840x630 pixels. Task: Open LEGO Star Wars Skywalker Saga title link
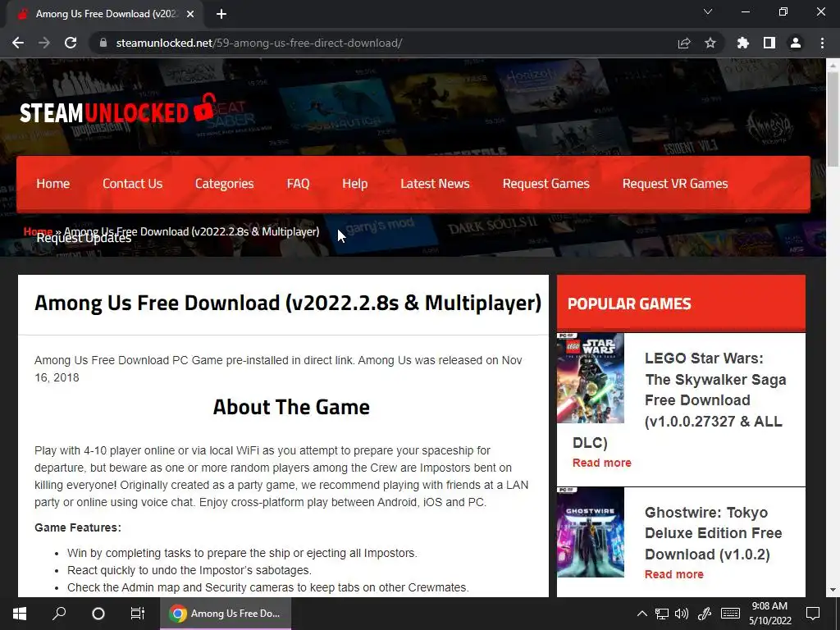point(715,390)
